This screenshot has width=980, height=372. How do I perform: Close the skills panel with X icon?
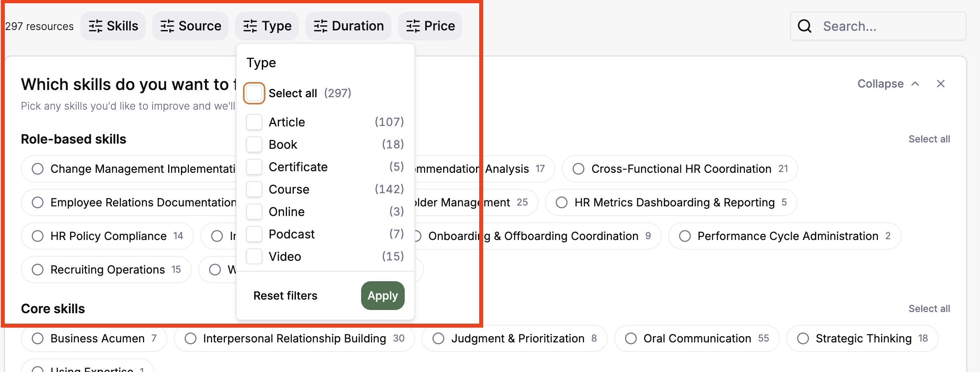pyautogui.click(x=941, y=84)
